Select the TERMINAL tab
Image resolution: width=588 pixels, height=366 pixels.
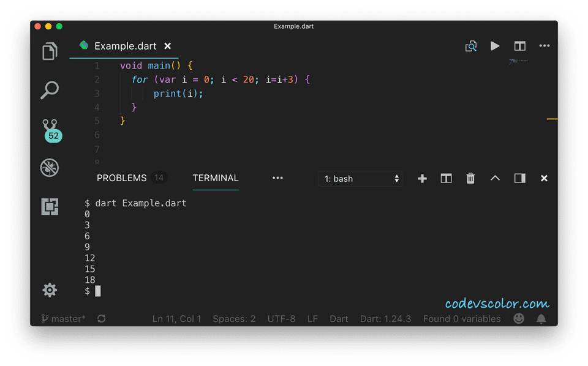tap(216, 178)
